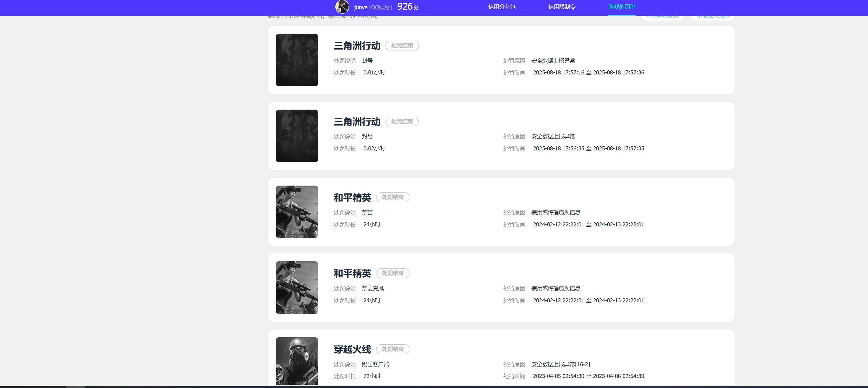This screenshot has height=388, width=868.
Task: Switch to the 信用限制令 tab
Action: coord(562,7)
